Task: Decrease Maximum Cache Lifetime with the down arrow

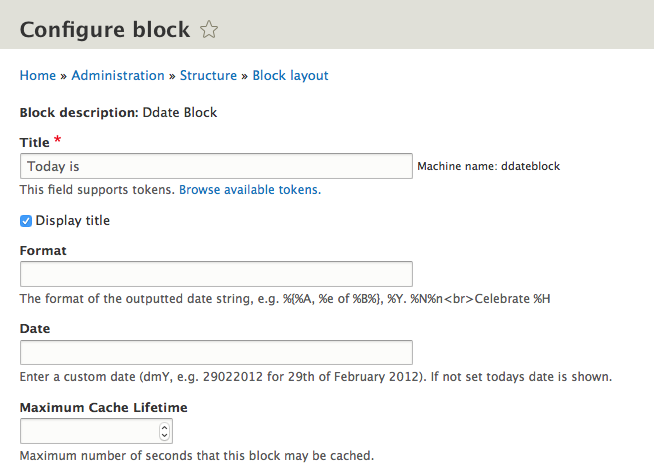Action: pyautogui.click(x=165, y=436)
